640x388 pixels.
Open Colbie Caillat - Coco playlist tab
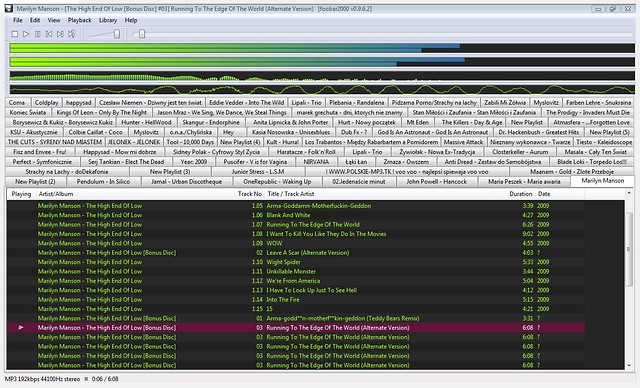pyautogui.click(x=96, y=132)
